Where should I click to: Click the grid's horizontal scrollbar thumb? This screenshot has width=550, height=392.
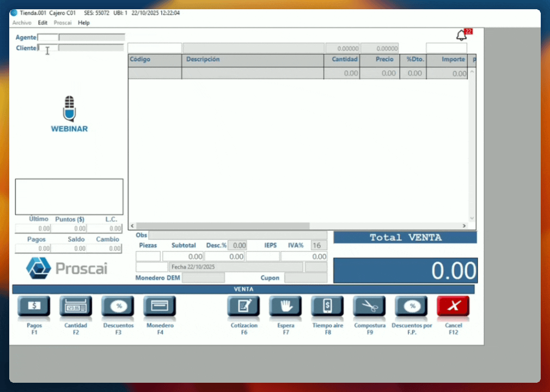coord(223,226)
